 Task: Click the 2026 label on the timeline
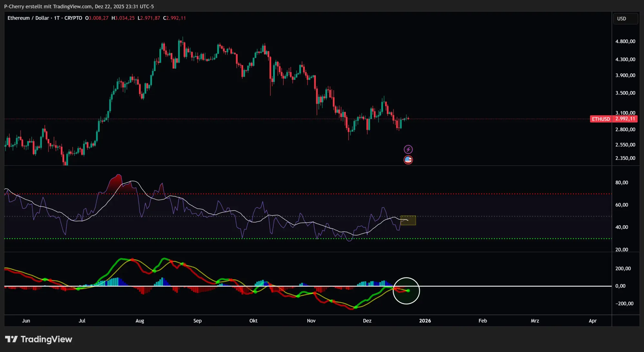[426, 321]
